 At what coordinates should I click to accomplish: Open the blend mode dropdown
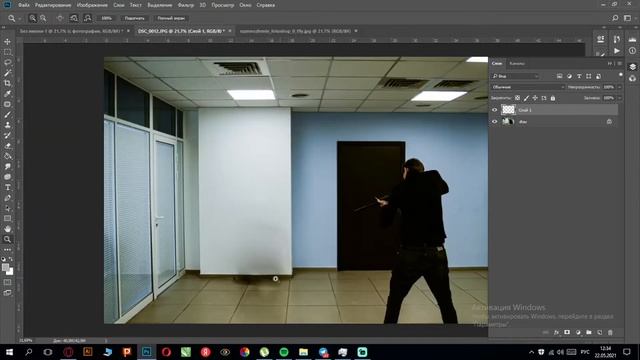(x=528, y=87)
